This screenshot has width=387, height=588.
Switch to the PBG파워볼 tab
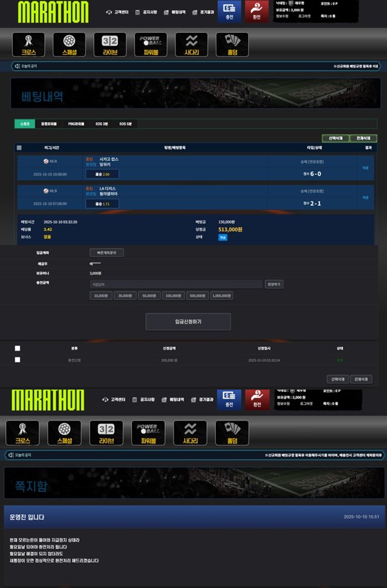(76, 124)
